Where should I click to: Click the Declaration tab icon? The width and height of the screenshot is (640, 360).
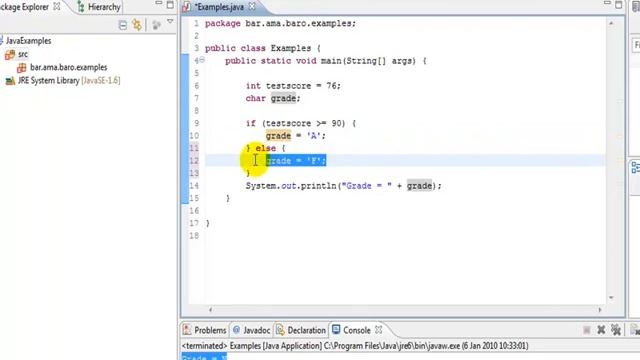[280, 330]
